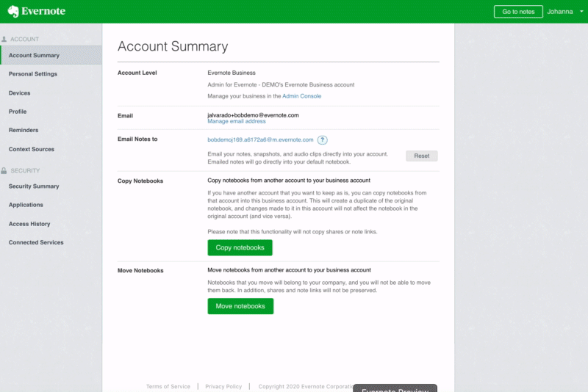The height and width of the screenshot is (392, 588).
Task: Click the Evernote email notes address
Action: pyautogui.click(x=260, y=139)
